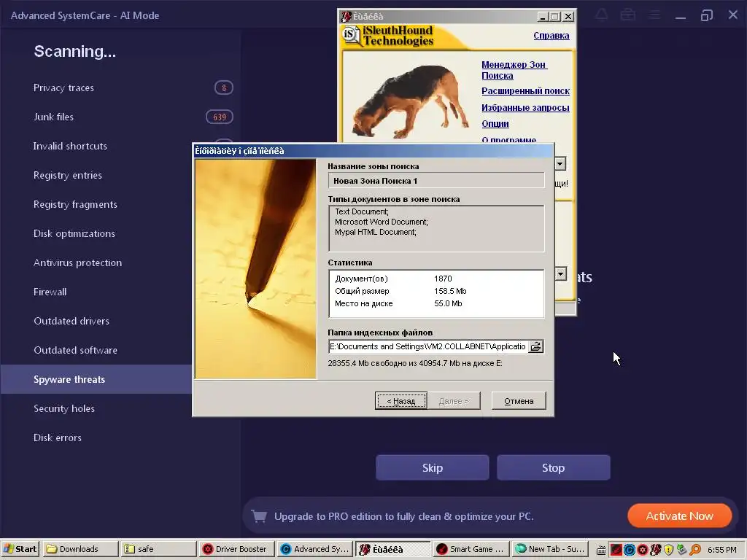
Task: Click the document count value 1870
Action: tap(443, 279)
